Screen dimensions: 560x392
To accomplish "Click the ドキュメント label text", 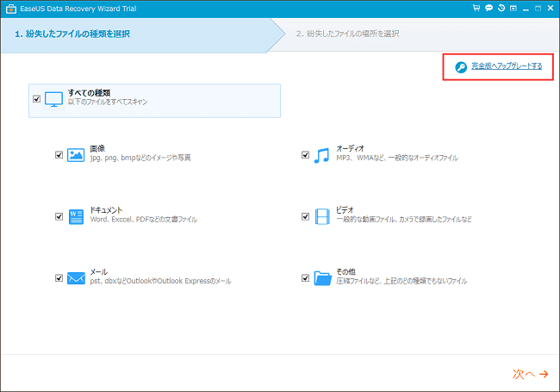I will [x=106, y=210].
